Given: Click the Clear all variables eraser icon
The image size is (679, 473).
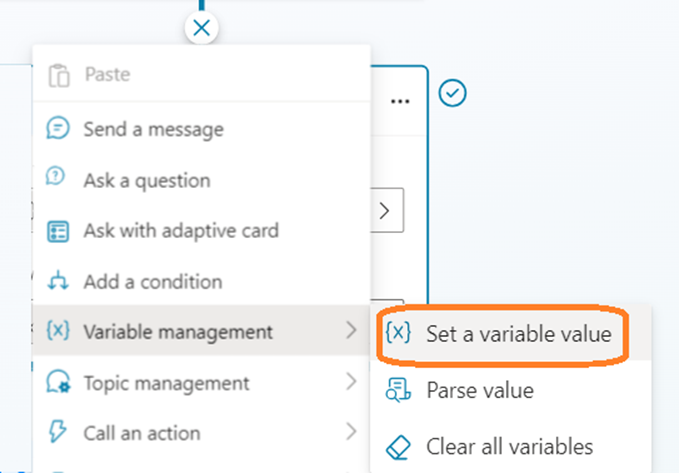Looking at the screenshot, I should click(x=398, y=446).
